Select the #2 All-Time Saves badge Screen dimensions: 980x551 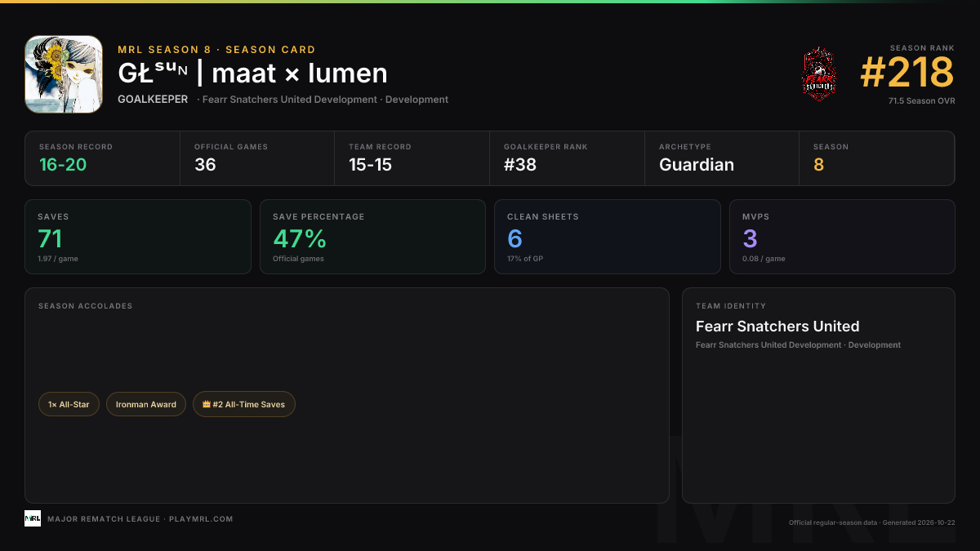point(244,404)
